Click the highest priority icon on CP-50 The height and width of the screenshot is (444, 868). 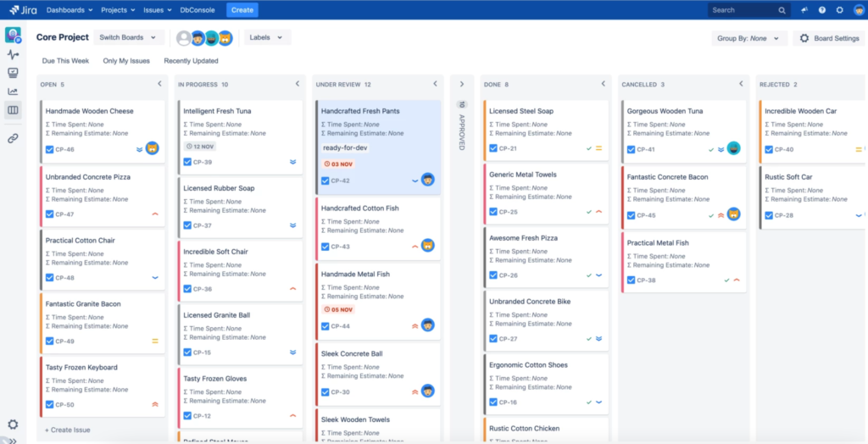(155, 405)
